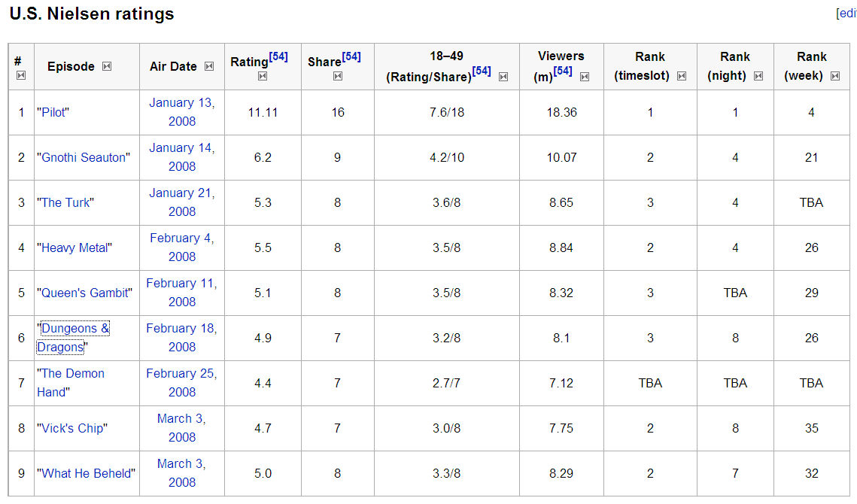Sort table by the # column icon
The width and height of the screenshot is (857, 504).
[21, 75]
